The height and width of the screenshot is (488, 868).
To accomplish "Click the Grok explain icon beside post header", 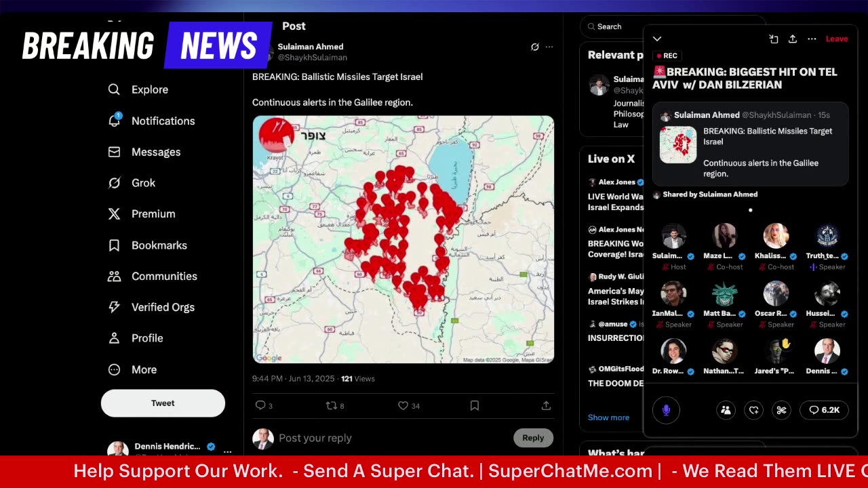I will pyautogui.click(x=534, y=47).
